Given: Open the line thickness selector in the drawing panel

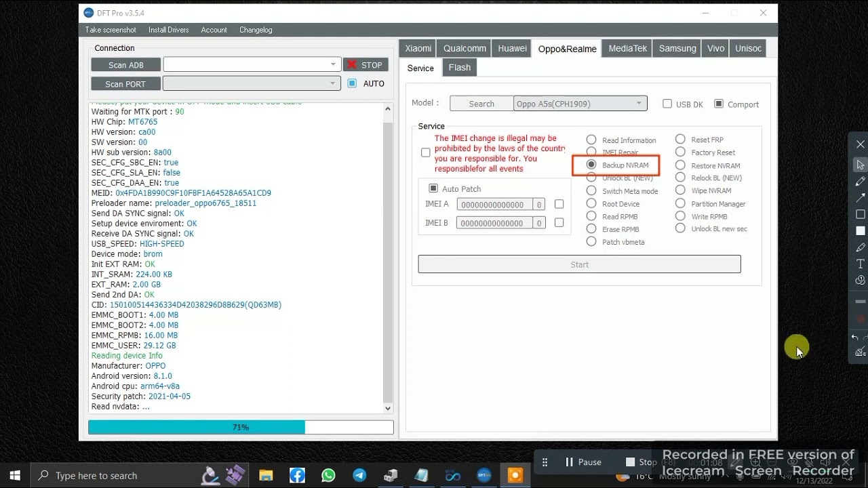Looking at the screenshot, I should 861,301.
